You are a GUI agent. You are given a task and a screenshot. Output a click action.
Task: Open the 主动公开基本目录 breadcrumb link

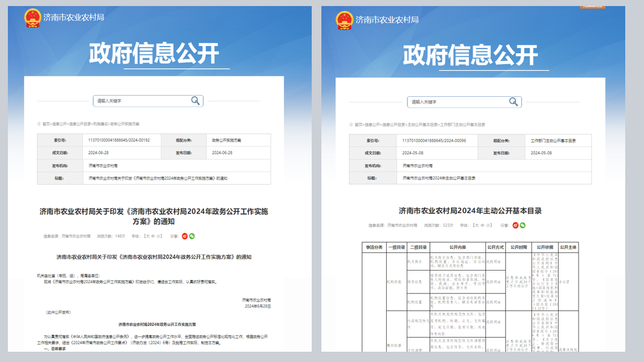point(422,125)
